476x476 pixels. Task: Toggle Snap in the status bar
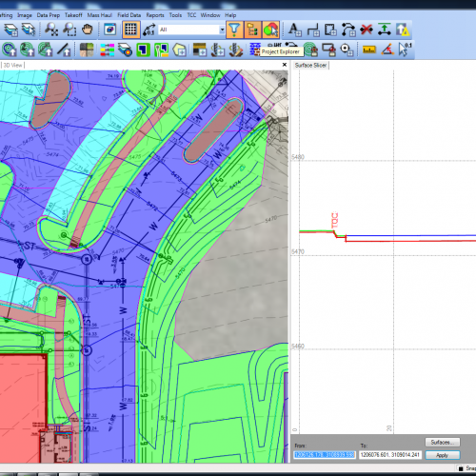pyautogui.click(x=467, y=468)
